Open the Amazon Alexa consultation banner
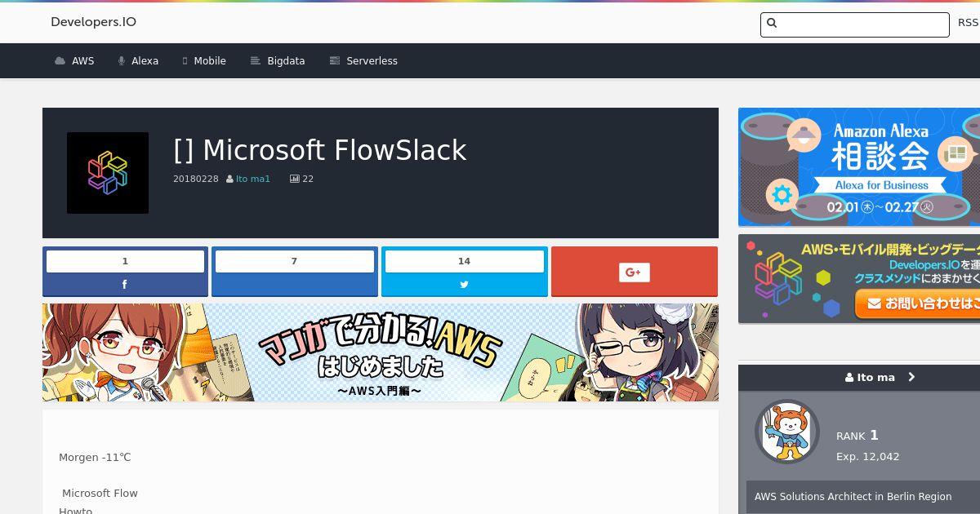Viewport: 980px width, 514px height. point(859,167)
